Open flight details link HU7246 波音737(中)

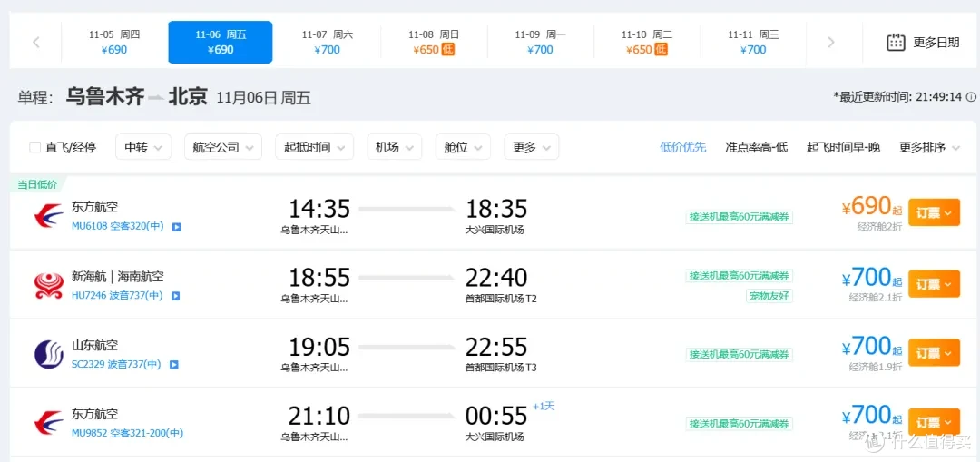click(x=117, y=295)
